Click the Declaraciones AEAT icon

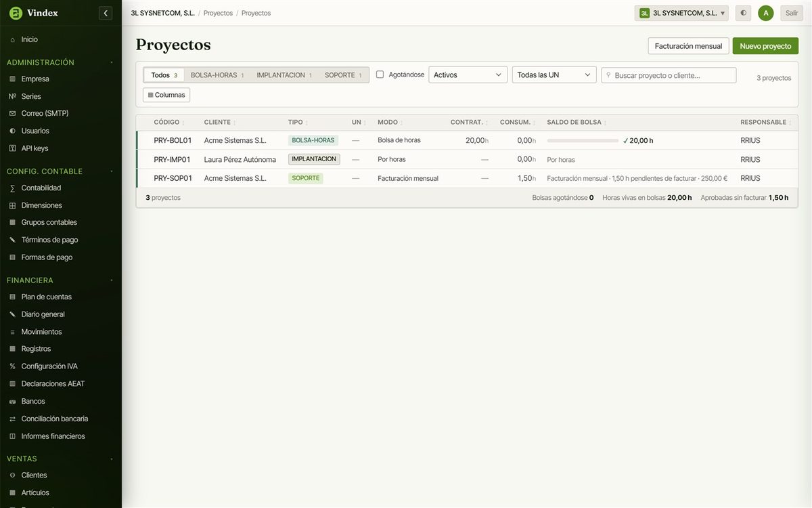click(x=12, y=384)
